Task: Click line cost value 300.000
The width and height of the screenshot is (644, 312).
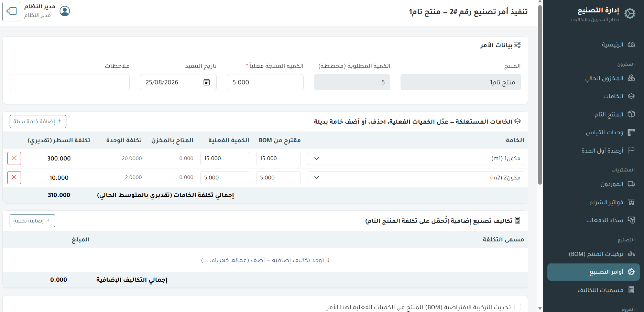Action: coord(59,159)
